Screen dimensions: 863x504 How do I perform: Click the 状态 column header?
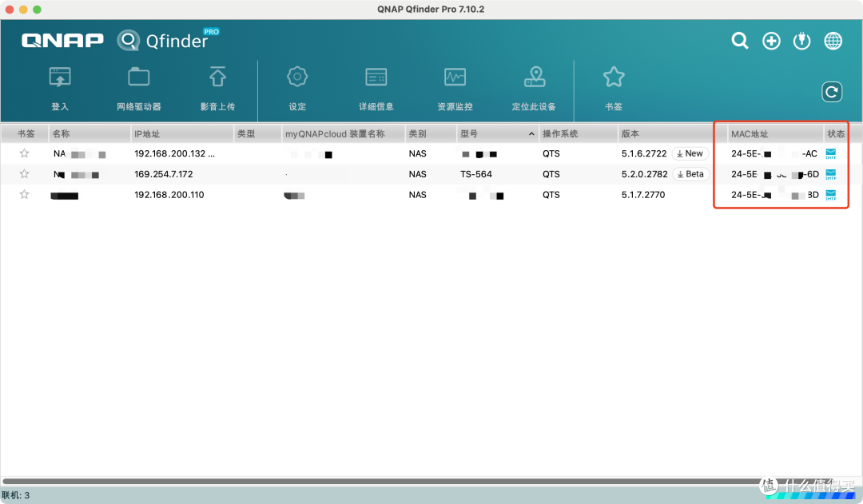pyautogui.click(x=836, y=133)
